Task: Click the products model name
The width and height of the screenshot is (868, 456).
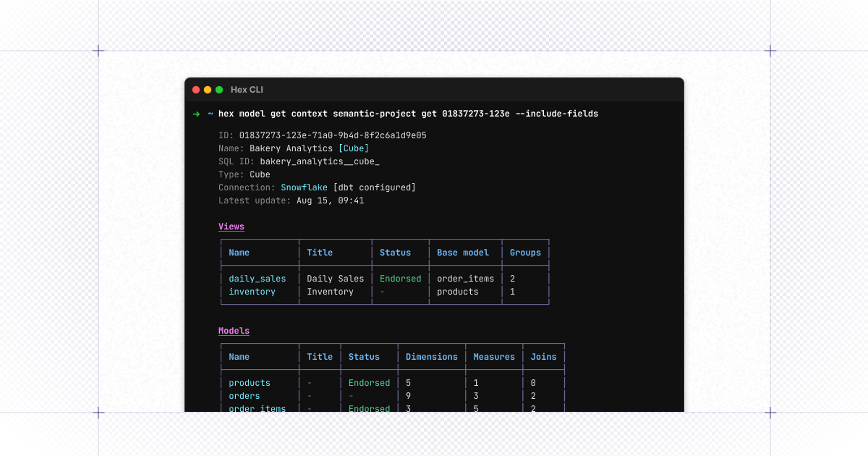Action: 250,383
